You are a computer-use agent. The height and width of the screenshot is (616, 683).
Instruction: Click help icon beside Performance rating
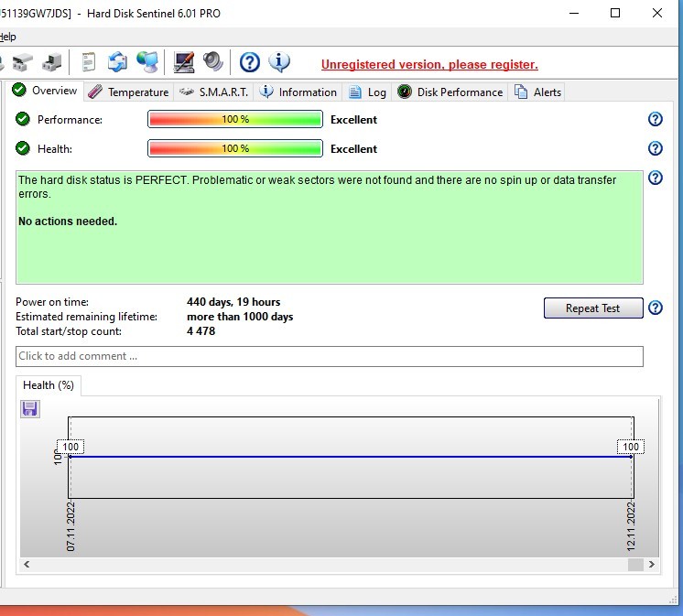click(x=656, y=119)
